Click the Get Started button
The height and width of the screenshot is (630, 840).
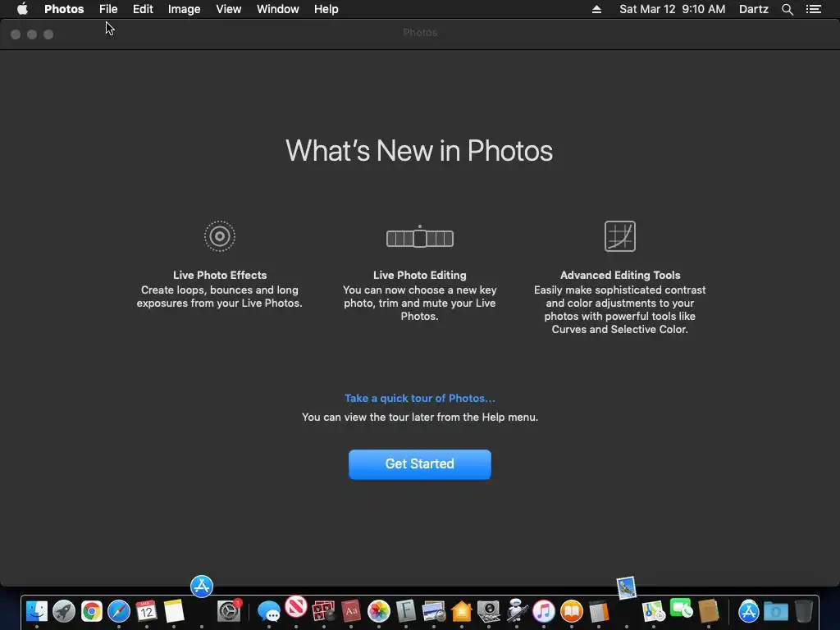point(419,464)
